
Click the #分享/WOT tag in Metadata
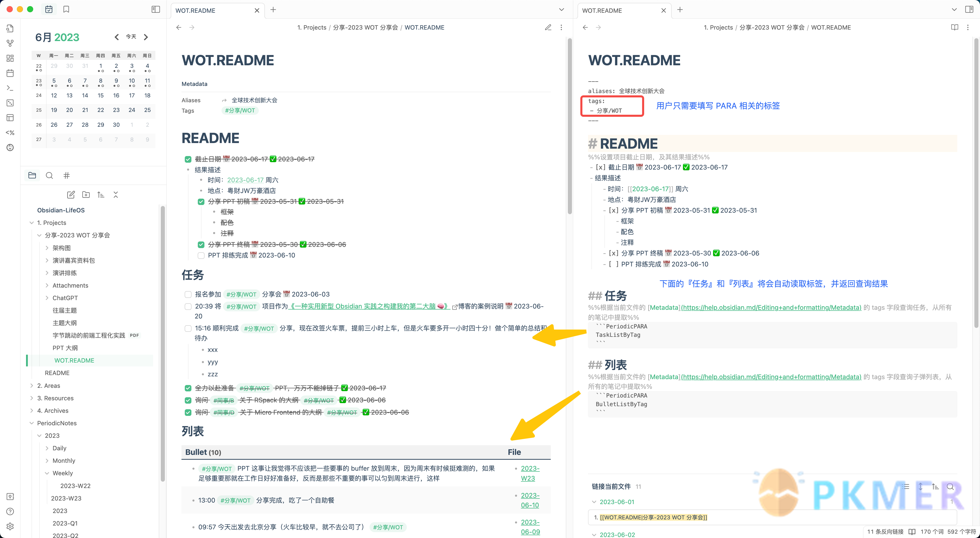pos(240,111)
